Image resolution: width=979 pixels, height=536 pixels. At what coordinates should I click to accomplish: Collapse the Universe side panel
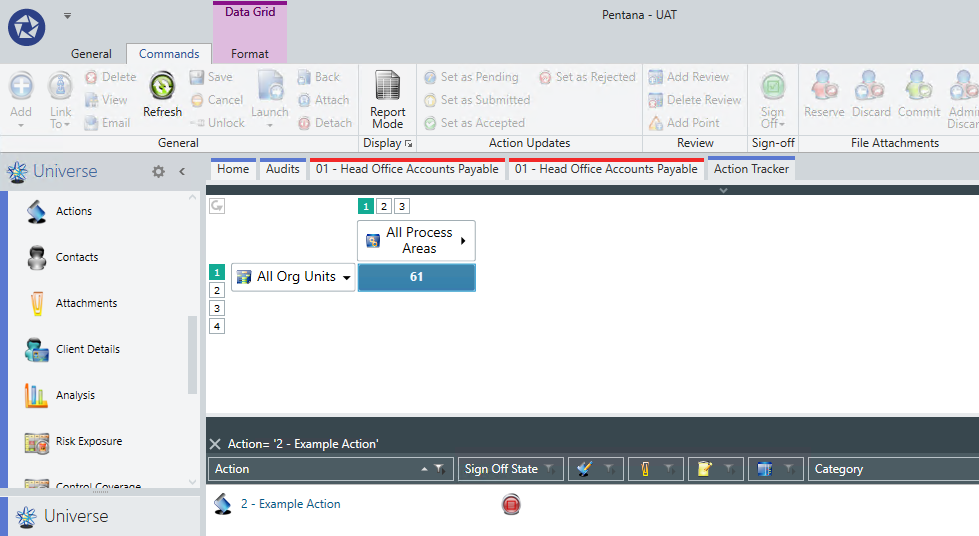click(182, 171)
